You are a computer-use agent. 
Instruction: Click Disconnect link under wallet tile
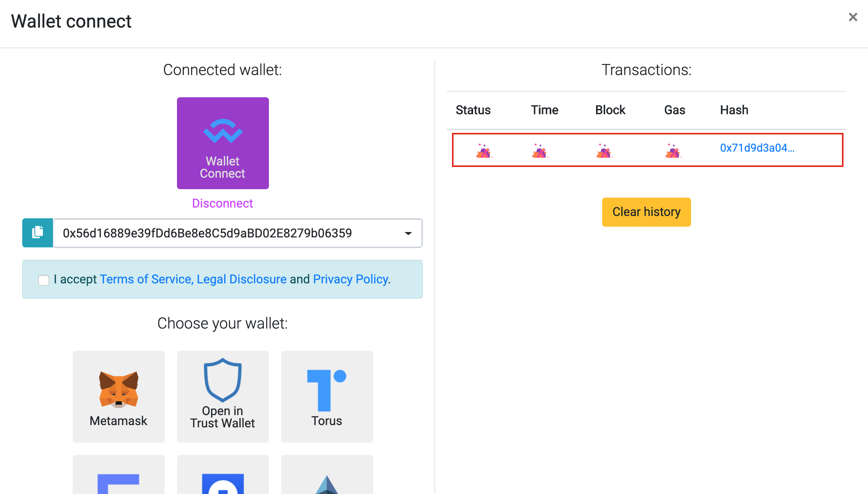pyautogui.click(x=223, y=203)
